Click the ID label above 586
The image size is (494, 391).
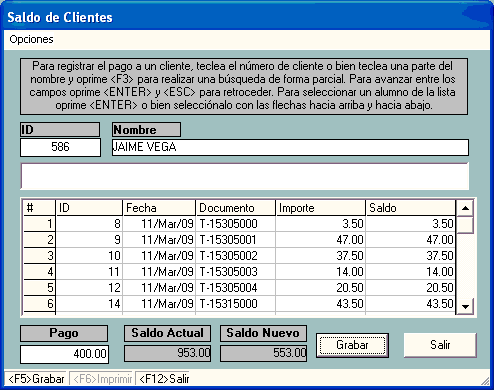point(60,130)
